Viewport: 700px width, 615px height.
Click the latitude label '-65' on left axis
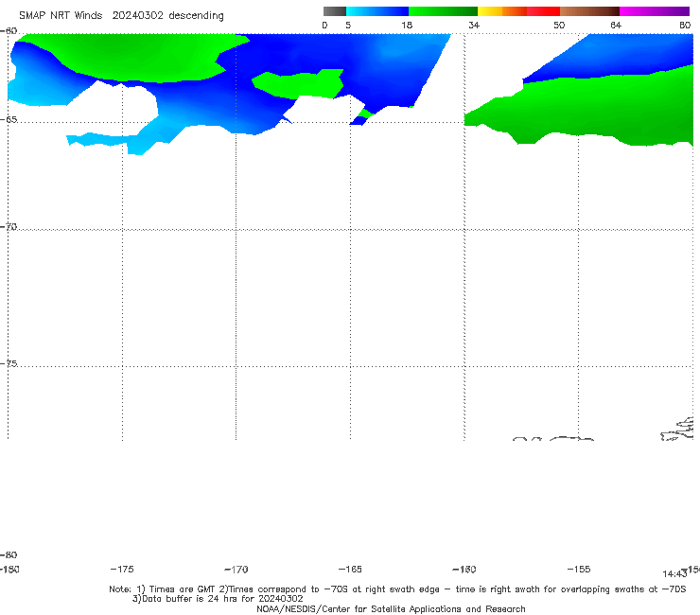pyautogui.click(x=9, y=120)
